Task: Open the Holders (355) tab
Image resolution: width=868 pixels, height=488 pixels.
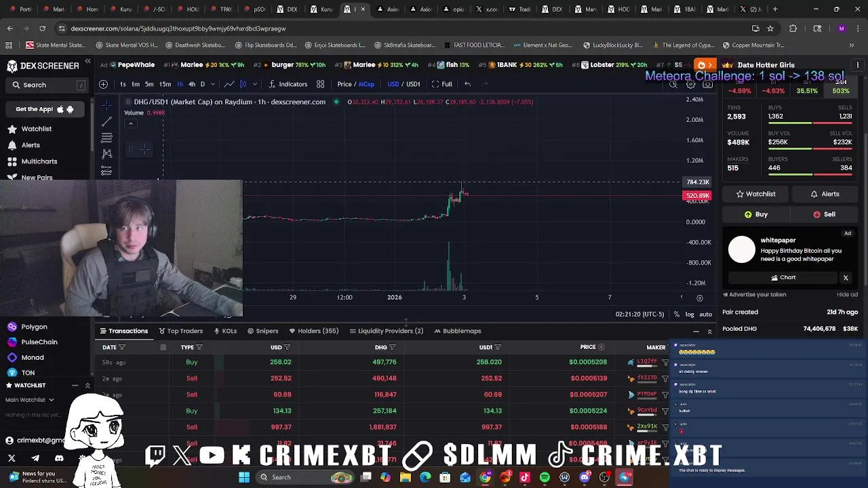Action: coord(313,331)
